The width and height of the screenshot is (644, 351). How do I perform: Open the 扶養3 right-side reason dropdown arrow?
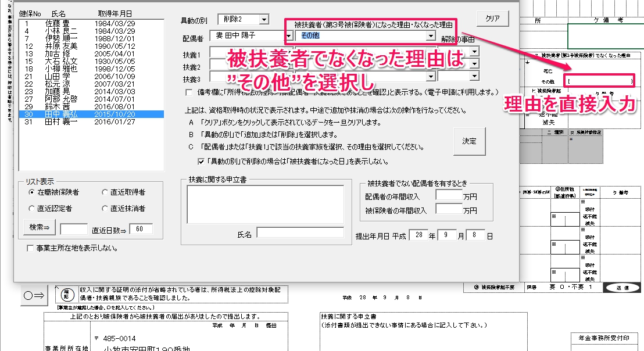click(474, 76)
